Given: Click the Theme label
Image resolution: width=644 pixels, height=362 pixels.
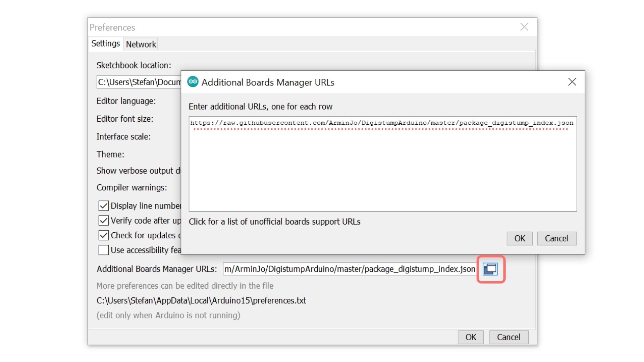Looking at the screenshot, I should point(110,155).
